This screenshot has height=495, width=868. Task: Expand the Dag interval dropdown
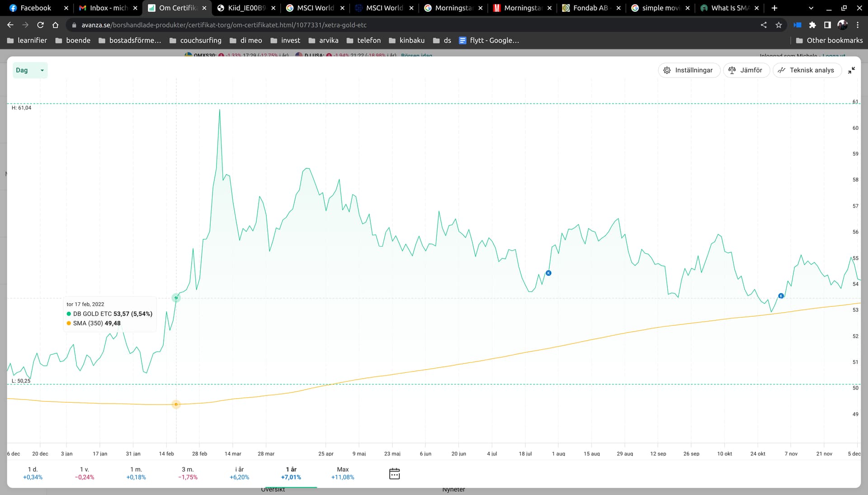click(x=29, y=70)
